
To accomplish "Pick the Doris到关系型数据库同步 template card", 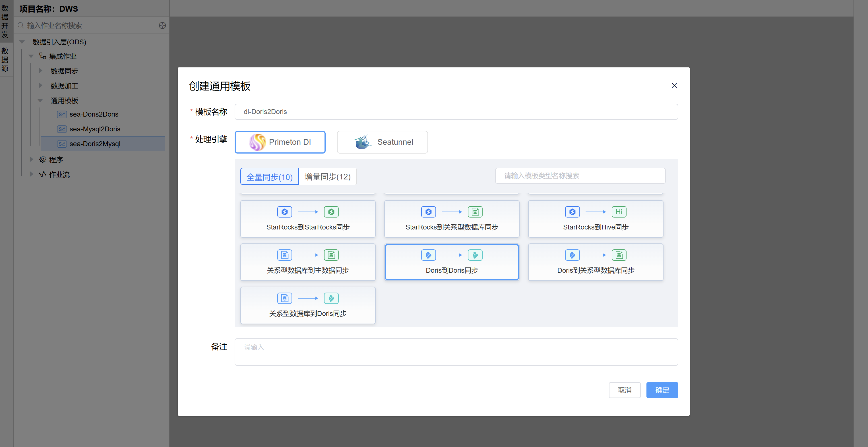I will [596, 262].
